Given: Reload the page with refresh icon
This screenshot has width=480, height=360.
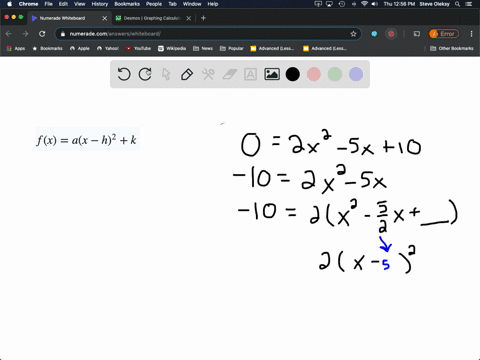Looking at the screenshot, I should pos(42,34).
